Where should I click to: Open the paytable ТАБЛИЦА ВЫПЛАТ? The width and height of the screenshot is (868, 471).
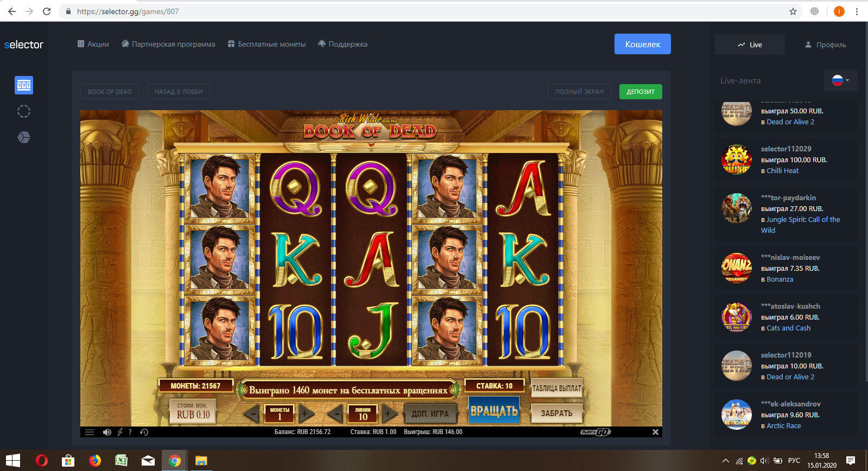[556, 389]
